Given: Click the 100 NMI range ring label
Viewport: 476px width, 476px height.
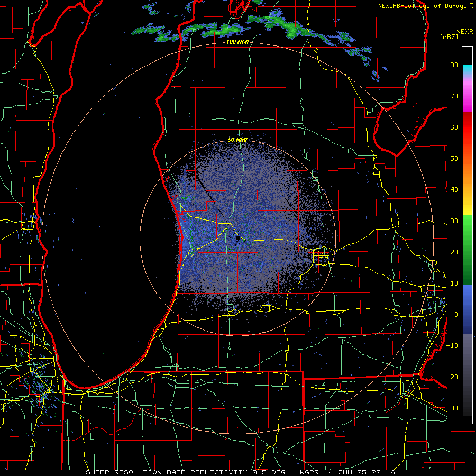Looking at the screenshot, I should coord(237,42).
